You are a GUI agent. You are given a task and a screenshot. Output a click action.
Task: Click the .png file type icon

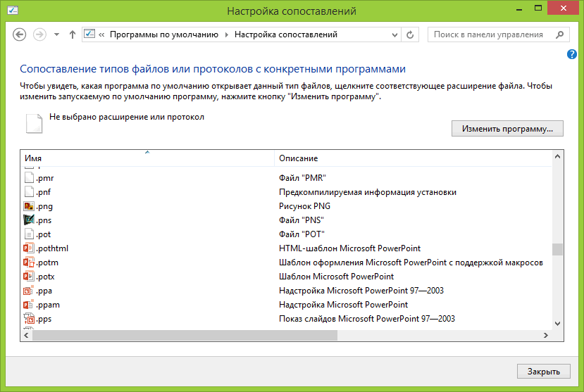(29, 206)
